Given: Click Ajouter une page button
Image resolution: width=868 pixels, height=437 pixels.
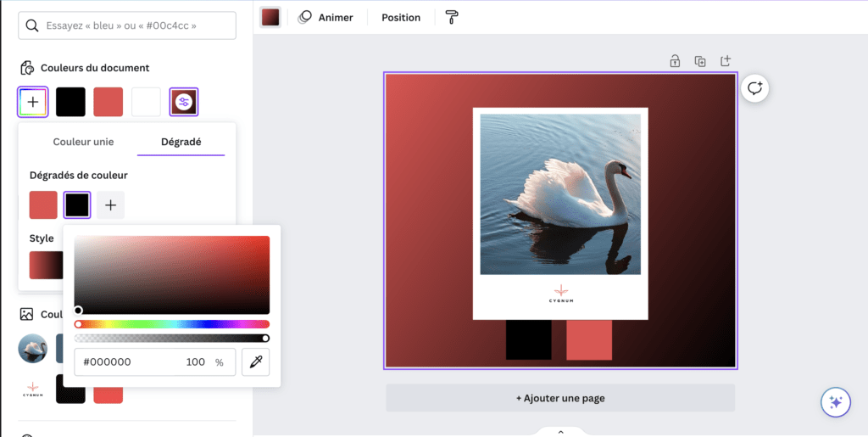Looking at the screenshot, I should 560,398.
